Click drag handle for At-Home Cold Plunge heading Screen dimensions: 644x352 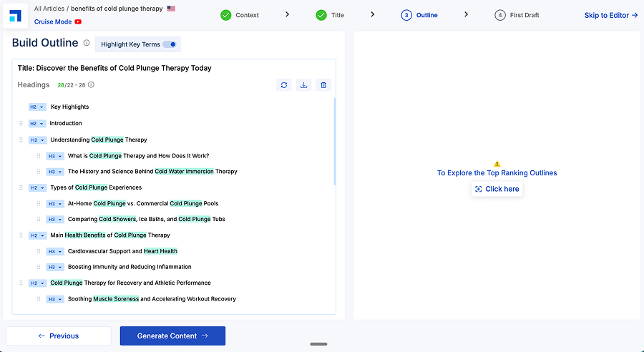[x=39, y=203]
